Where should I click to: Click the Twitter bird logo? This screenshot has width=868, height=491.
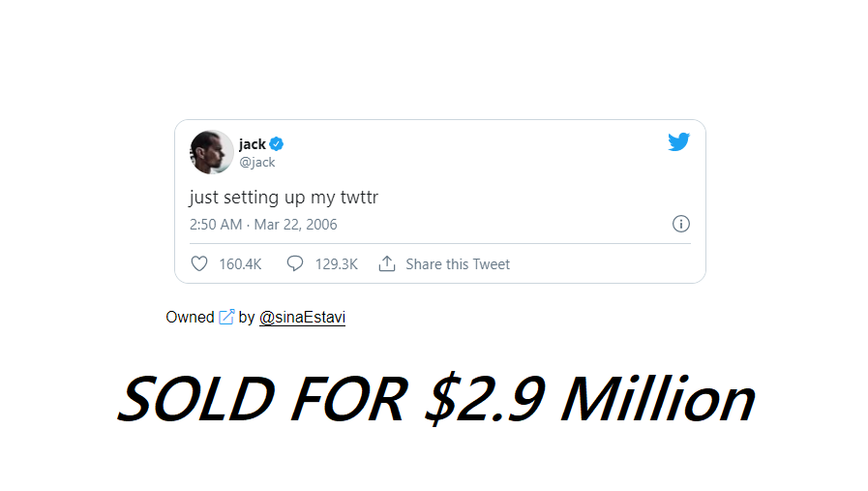coord(678,142)
